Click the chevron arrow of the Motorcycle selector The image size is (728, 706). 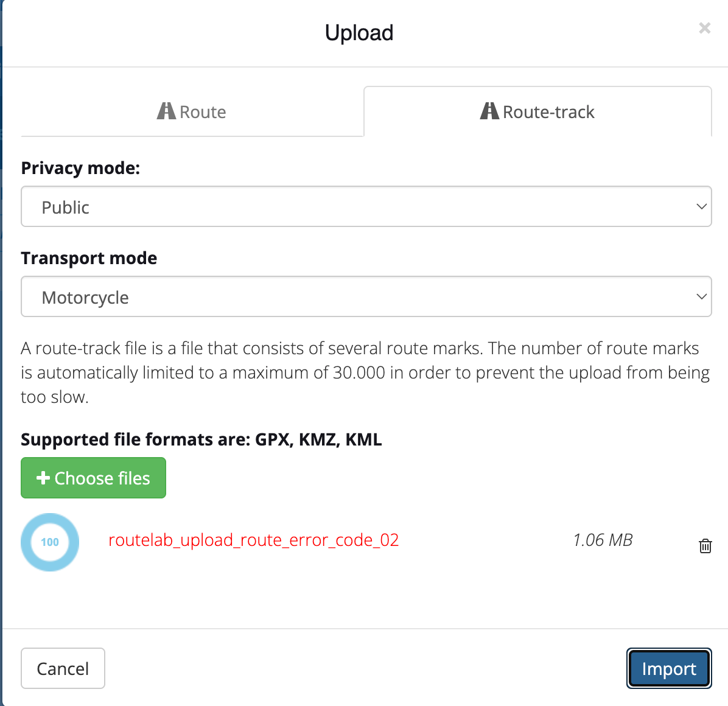click(701, 297)
